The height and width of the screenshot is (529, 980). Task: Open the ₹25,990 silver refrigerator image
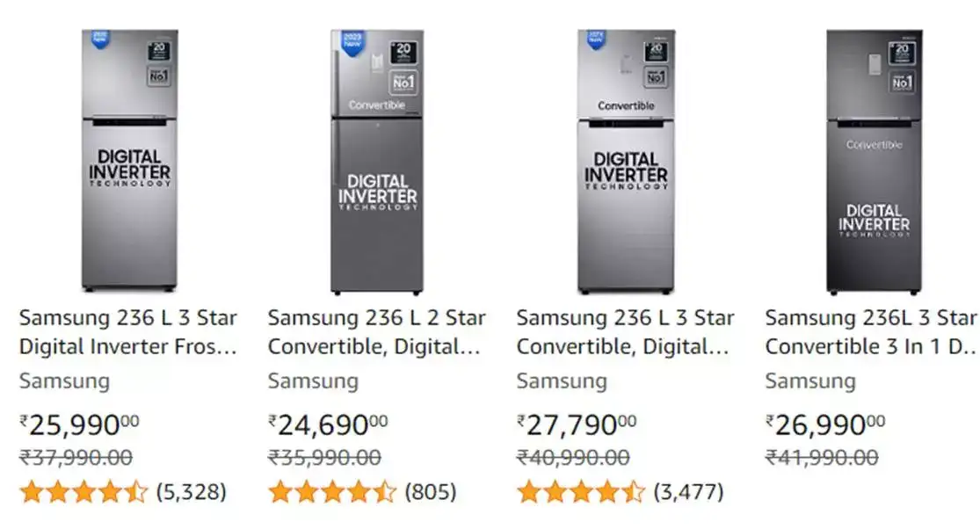click(130, 161)
